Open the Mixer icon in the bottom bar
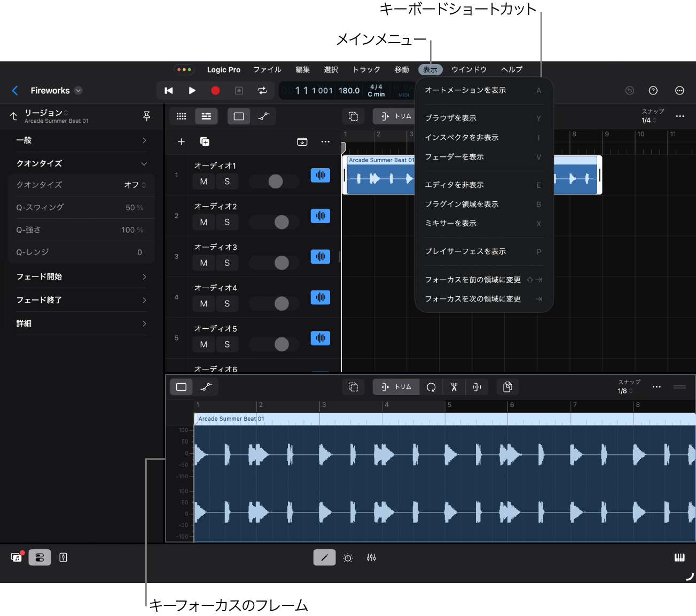Image resolution: width=696 pixels, height=616 pixels. 371,558
